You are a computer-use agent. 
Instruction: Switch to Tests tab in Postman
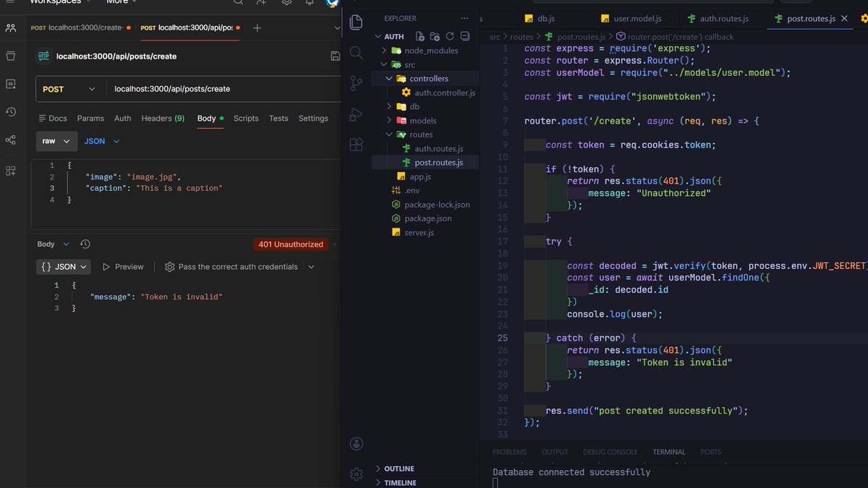(x=278, y=119)
